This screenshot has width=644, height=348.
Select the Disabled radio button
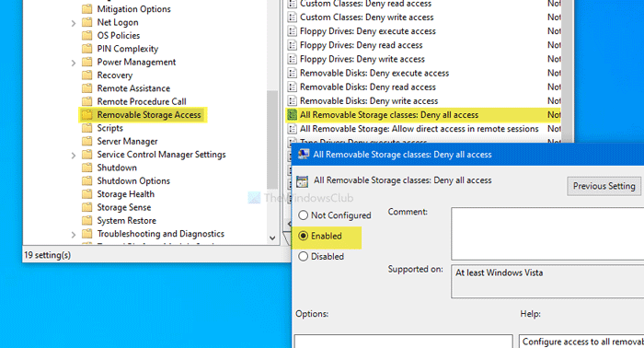303,256
